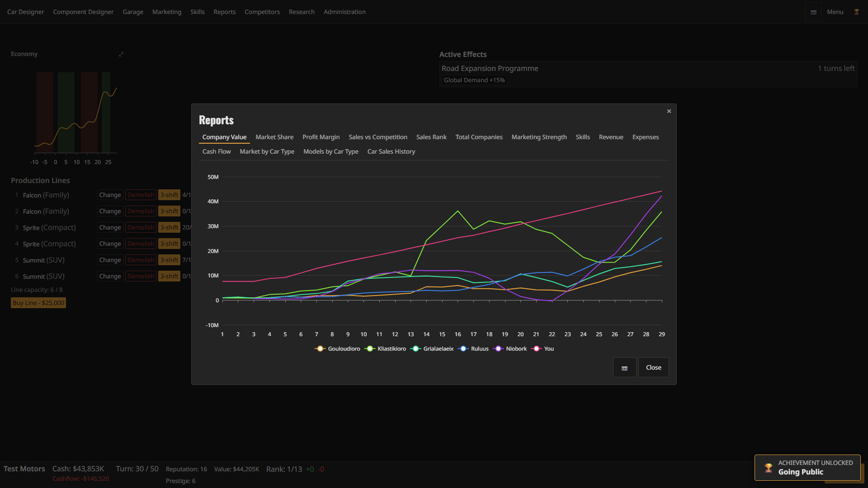Open the Administration menu

coord(344,12)
